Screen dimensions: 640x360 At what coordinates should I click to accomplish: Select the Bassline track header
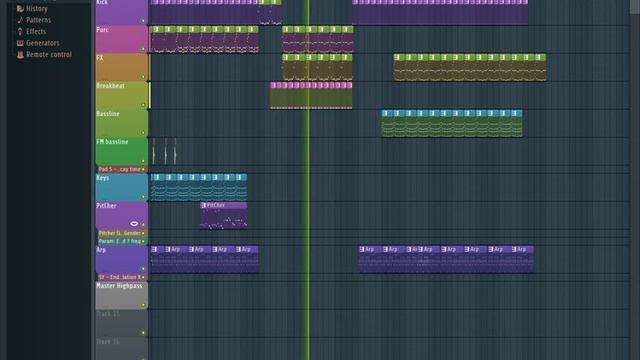122,123
